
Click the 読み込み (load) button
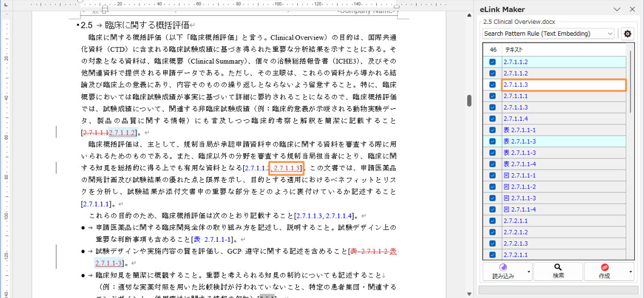click(503, 271)
